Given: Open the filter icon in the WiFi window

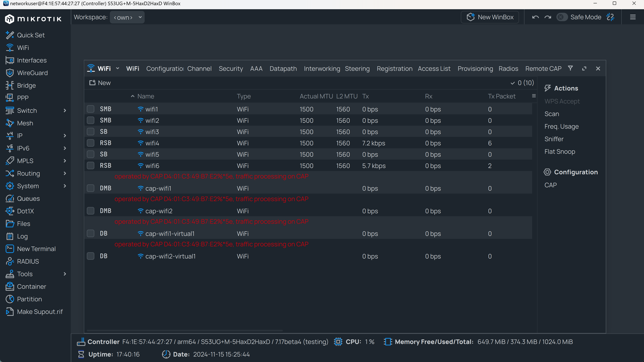Looking at the screenshot, I should [x=570, y=68].
